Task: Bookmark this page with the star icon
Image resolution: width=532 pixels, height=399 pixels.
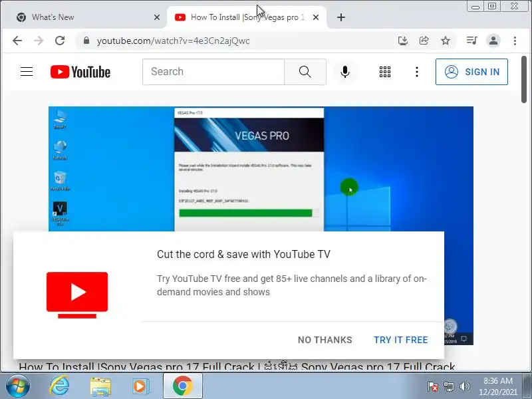Action: 445,41
